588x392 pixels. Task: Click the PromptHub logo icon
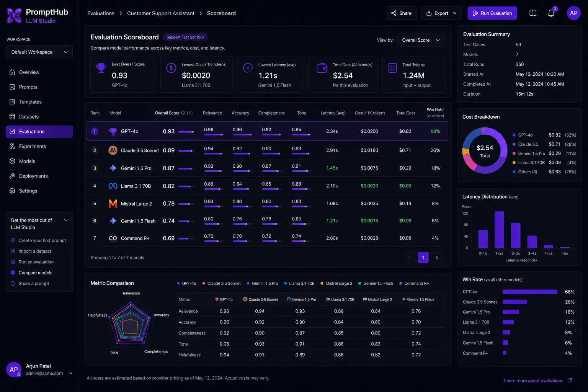14,16
